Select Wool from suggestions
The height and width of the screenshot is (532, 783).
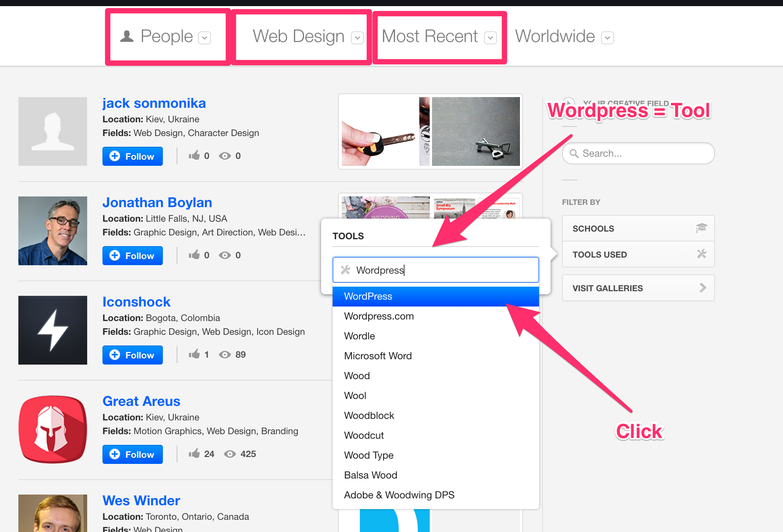435,396
